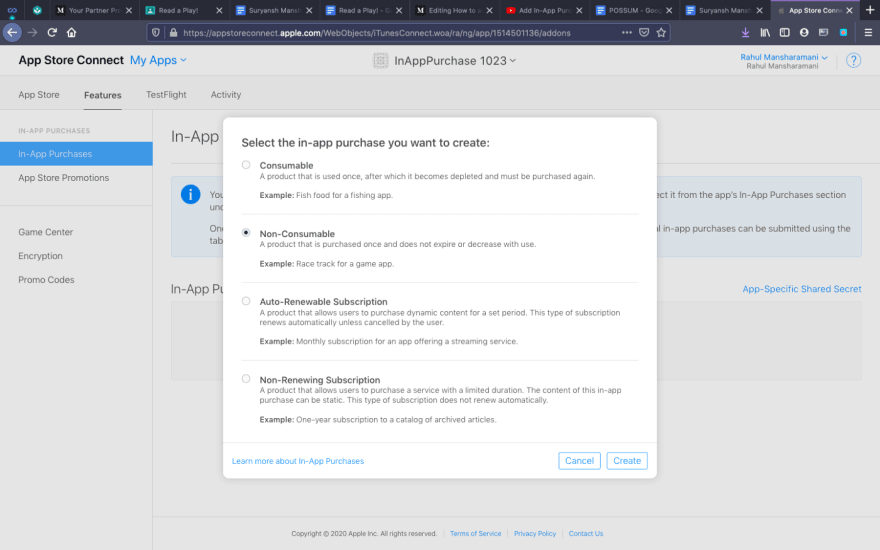Open App Store Promotions in the sidebar
This screenshot has width=880, height=550.
point(63,177)
